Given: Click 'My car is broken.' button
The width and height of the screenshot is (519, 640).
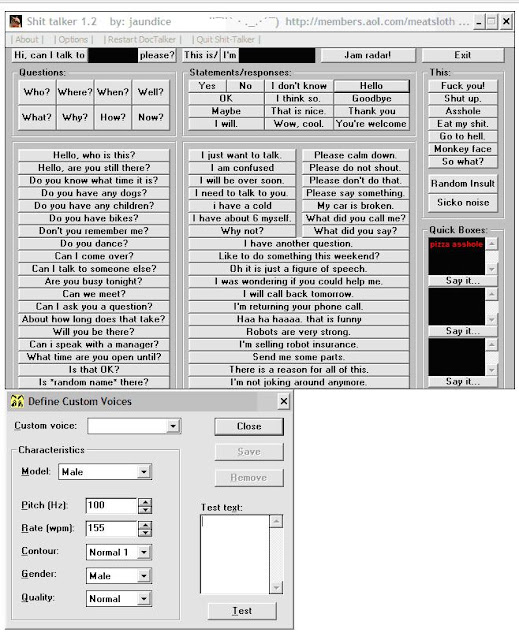Looking at the screenshot, I should (355, 206).
